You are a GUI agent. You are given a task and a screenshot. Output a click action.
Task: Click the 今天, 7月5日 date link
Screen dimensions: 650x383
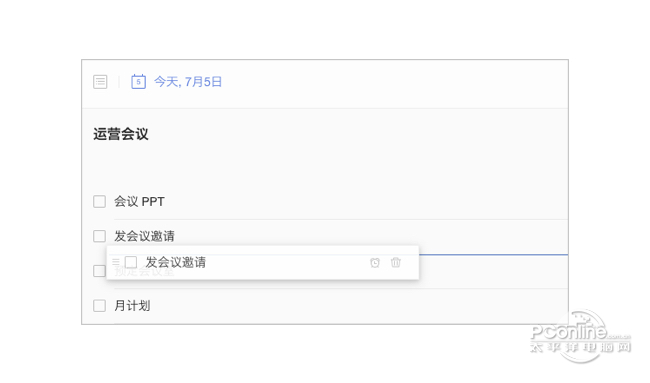pos(188,82)
